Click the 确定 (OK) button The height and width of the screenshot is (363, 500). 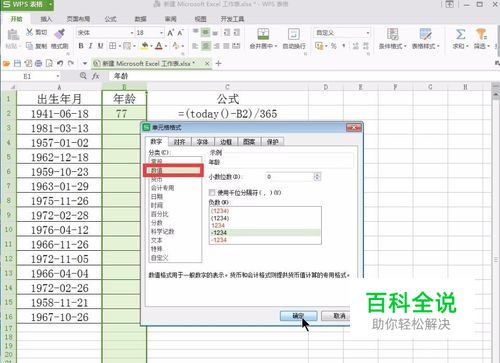[298, 316]
